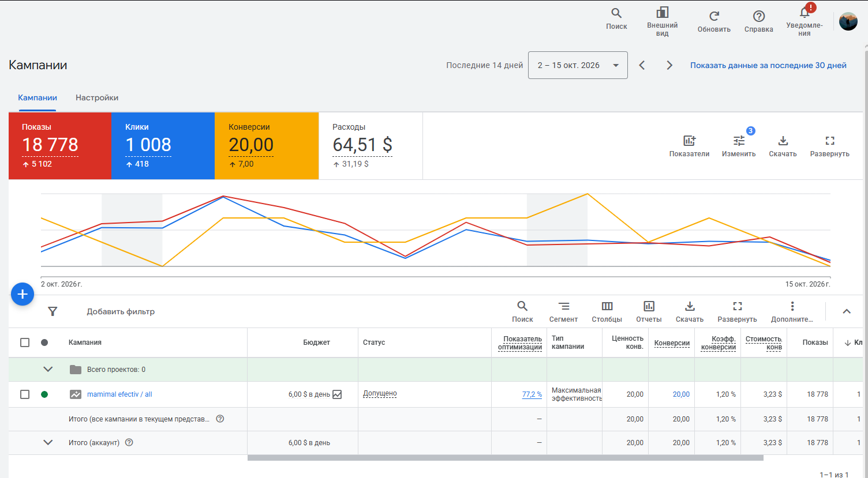
Task: Tick the checkbox for mamimal efectiv campaign
Action: [25, 394]
